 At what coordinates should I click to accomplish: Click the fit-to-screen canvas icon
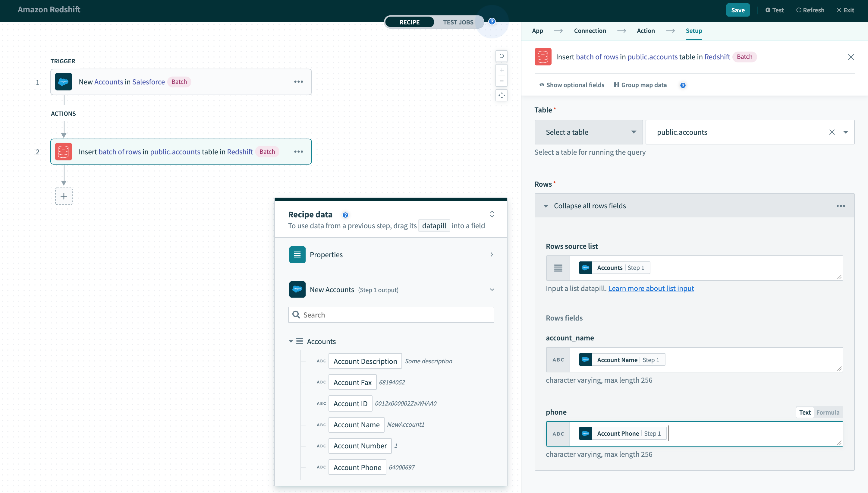point(502,96)
